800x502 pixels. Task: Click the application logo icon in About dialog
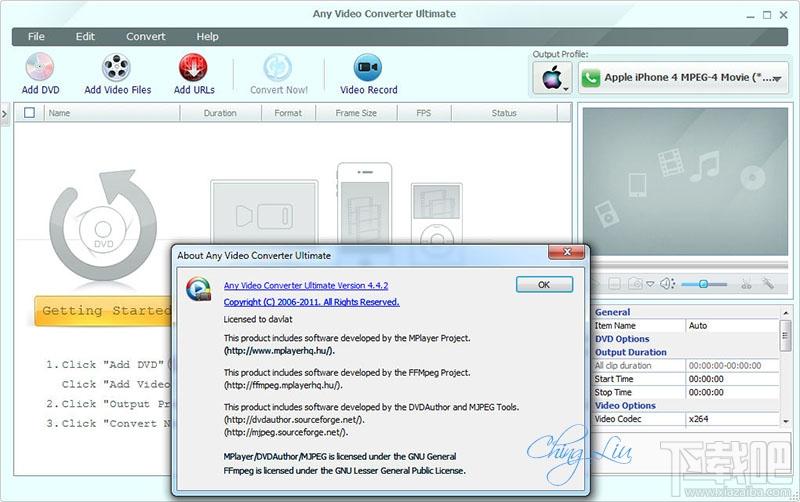[x=198, y=288]
